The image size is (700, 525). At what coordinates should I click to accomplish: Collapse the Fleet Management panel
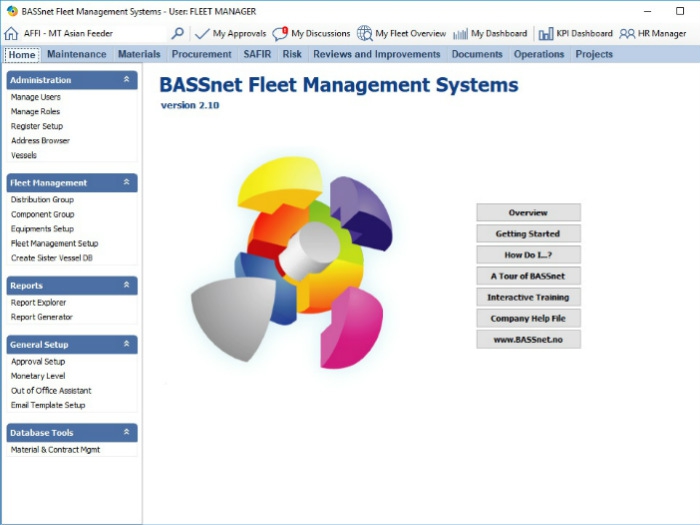coord(126,182)
